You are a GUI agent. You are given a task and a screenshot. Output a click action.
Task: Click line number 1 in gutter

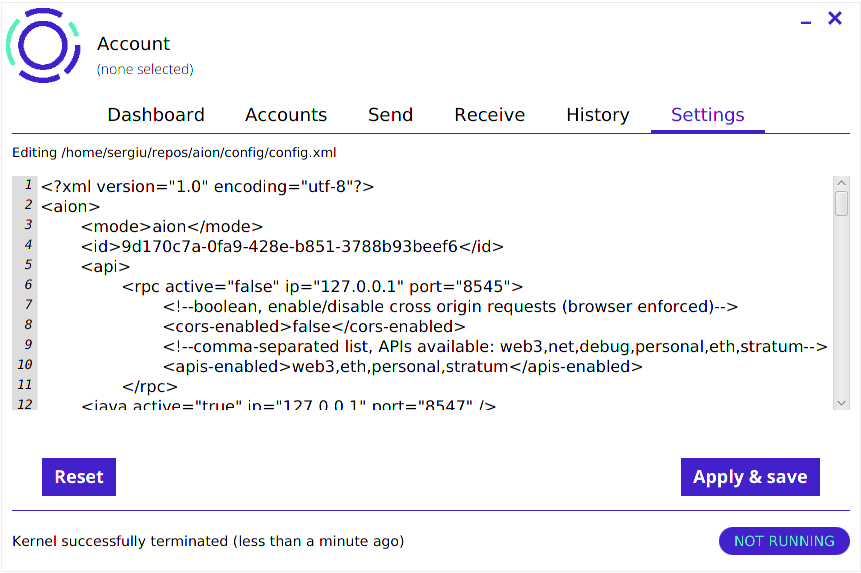28,185
